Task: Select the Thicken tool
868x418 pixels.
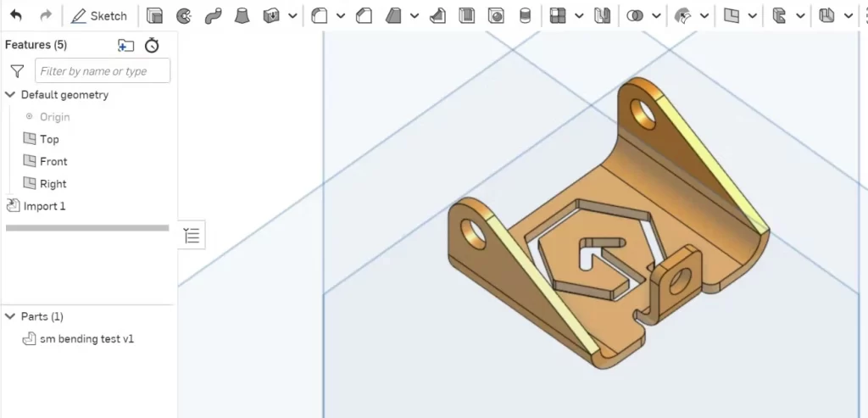Action: point(271,15)
